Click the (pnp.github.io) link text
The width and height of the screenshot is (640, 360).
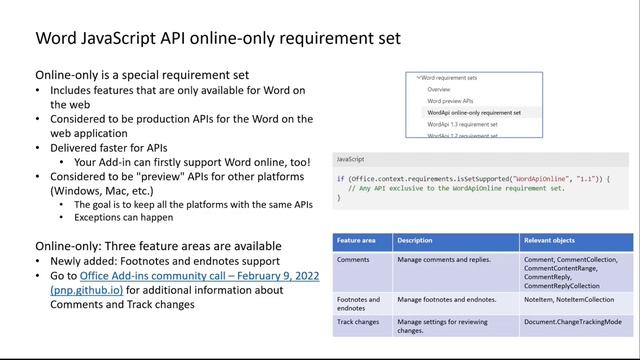[87, 290]
